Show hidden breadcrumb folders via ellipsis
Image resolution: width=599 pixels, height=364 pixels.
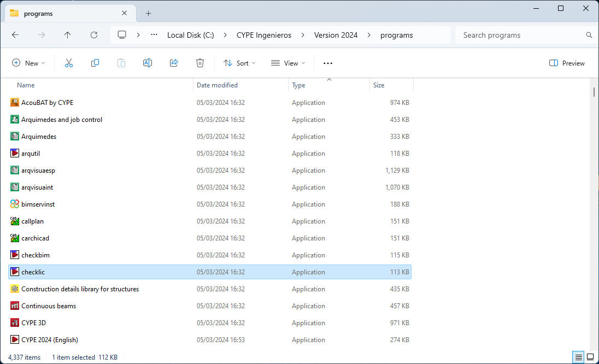[x=154, y=35]
